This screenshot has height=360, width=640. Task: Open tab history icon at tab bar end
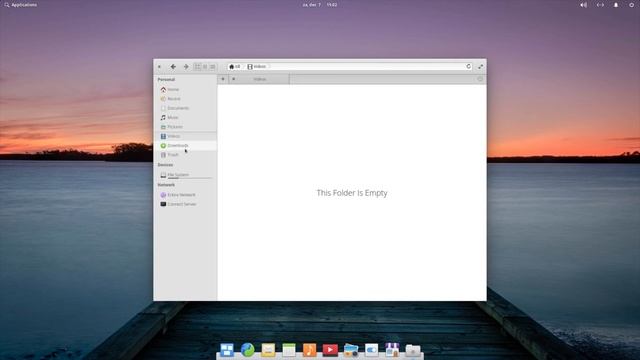(480, 79)
